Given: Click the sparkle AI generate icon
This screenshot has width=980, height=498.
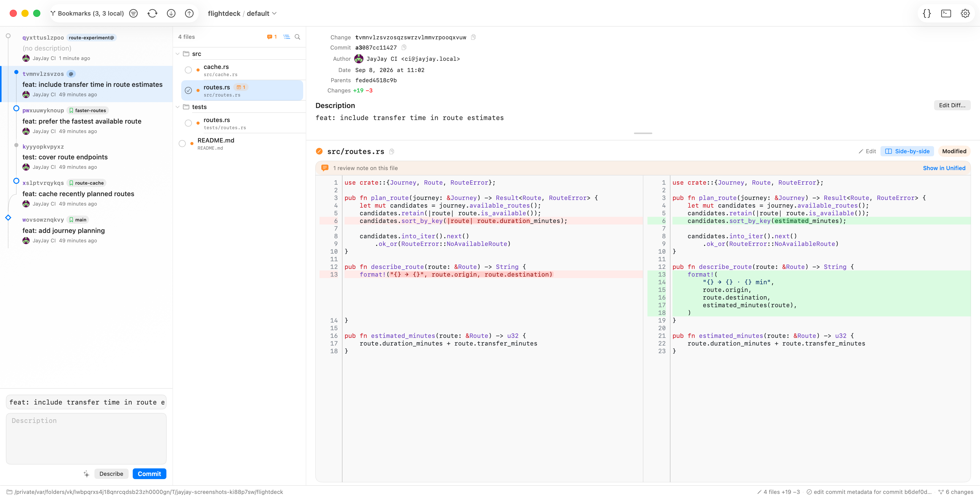Looking at the screenshot, I should [x=86, y=474].
